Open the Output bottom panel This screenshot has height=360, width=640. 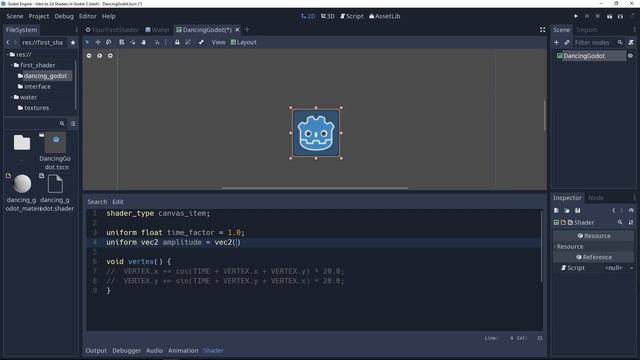[96, 350]
